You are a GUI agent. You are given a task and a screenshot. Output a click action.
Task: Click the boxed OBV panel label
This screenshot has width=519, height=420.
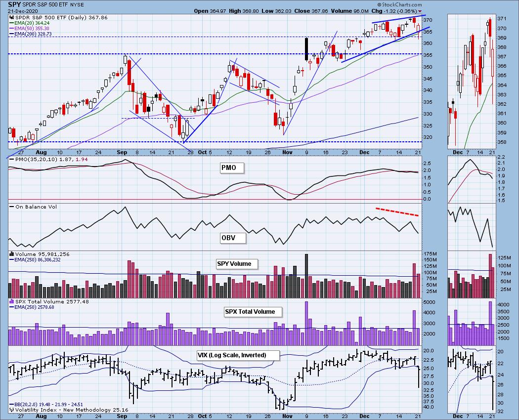pos(233,238)
